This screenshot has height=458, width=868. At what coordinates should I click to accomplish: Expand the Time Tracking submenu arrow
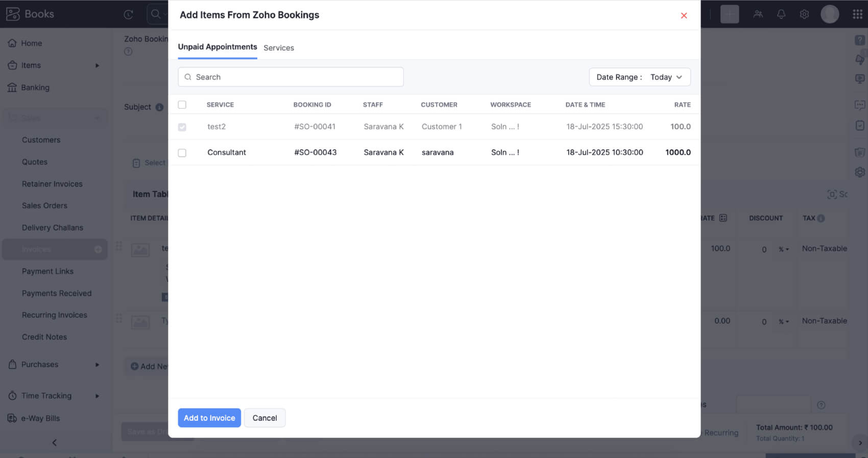[97, 396]
